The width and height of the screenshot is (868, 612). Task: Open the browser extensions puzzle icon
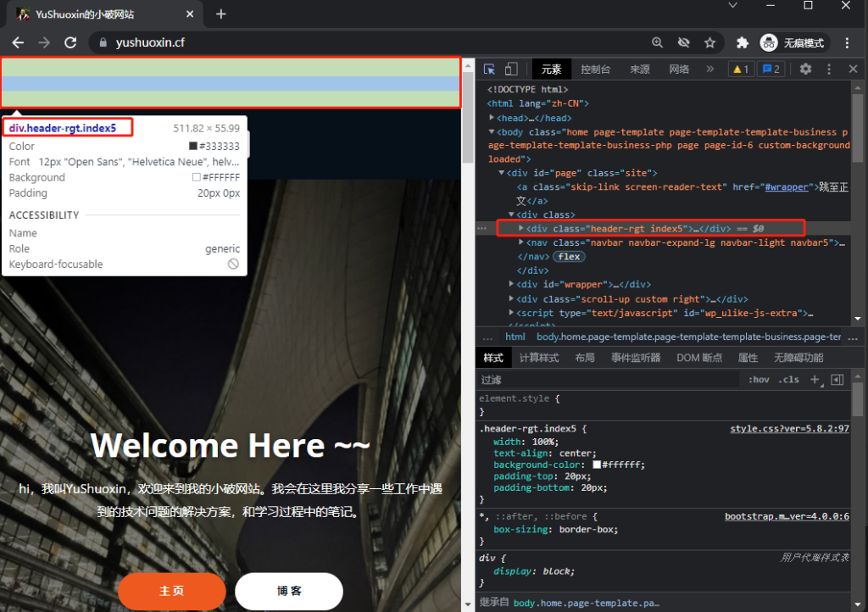(743, 42)
